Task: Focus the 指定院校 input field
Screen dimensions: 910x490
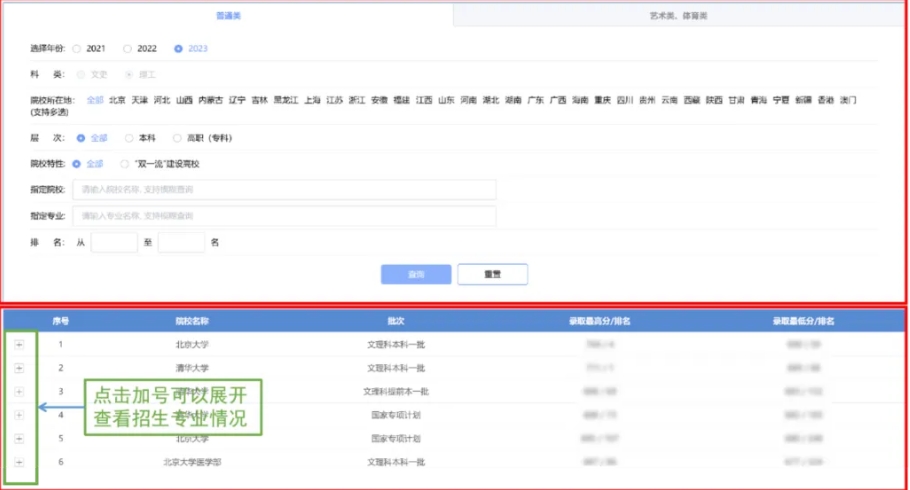Action: [x=284, y=190]
